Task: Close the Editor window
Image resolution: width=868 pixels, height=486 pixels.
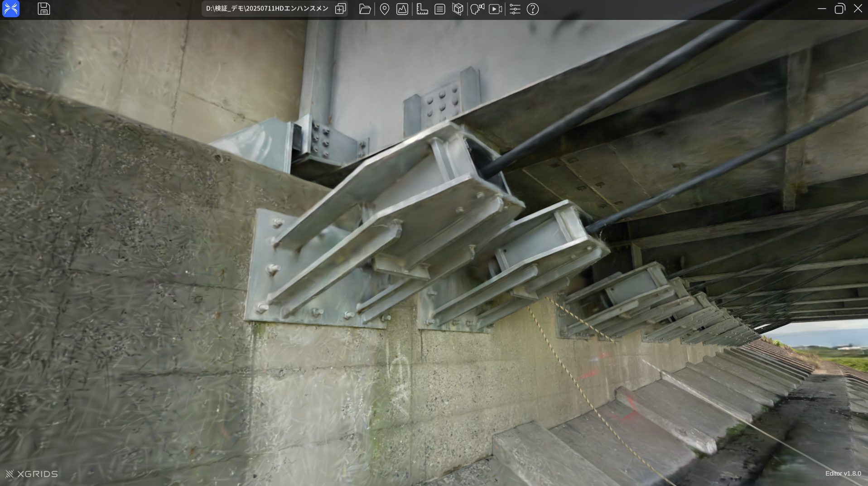Action: pos(858,9)
